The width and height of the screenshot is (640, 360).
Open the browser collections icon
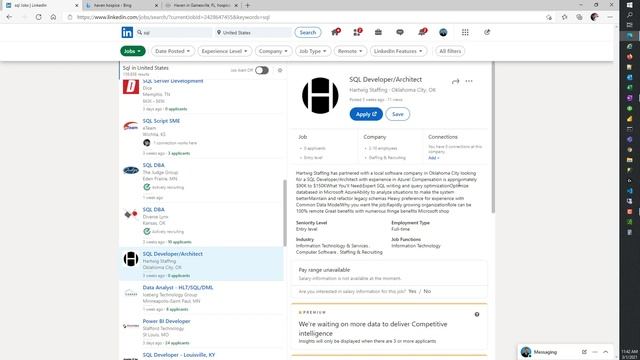pyautogui.click(x=579, y=17)
